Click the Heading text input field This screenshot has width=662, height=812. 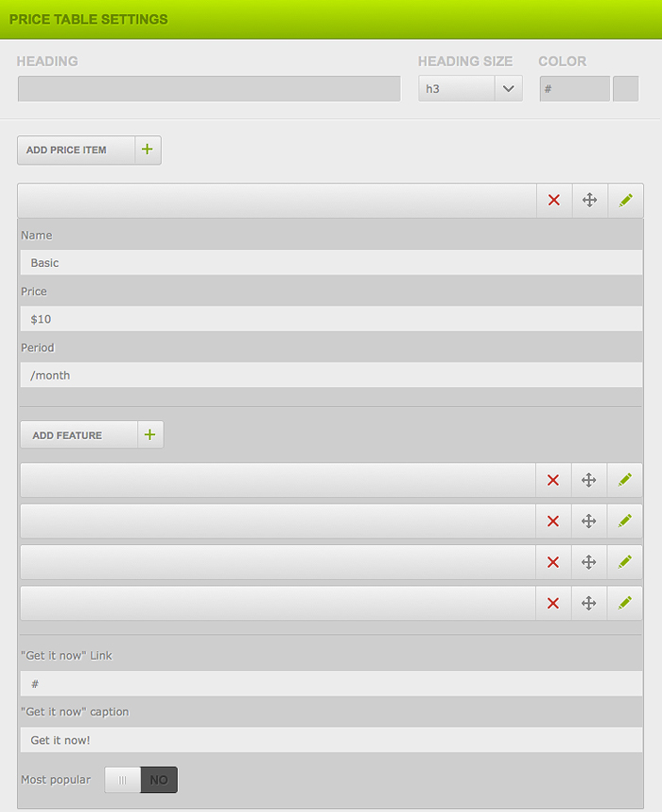209,89
